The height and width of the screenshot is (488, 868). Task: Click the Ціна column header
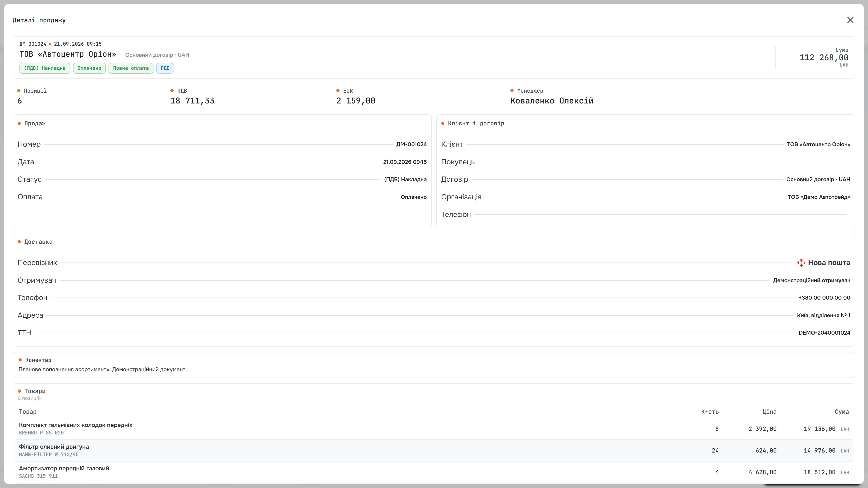[x=769, y=412]
